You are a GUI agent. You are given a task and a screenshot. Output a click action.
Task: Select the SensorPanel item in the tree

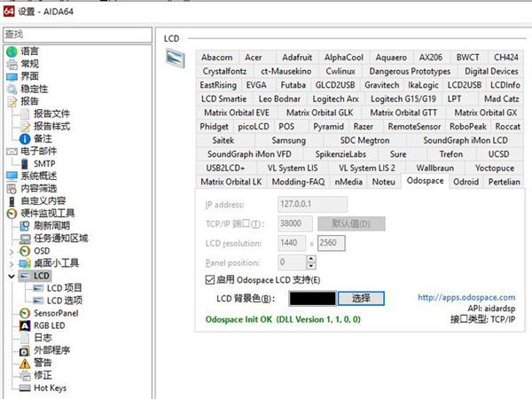(x=55, y=313)
